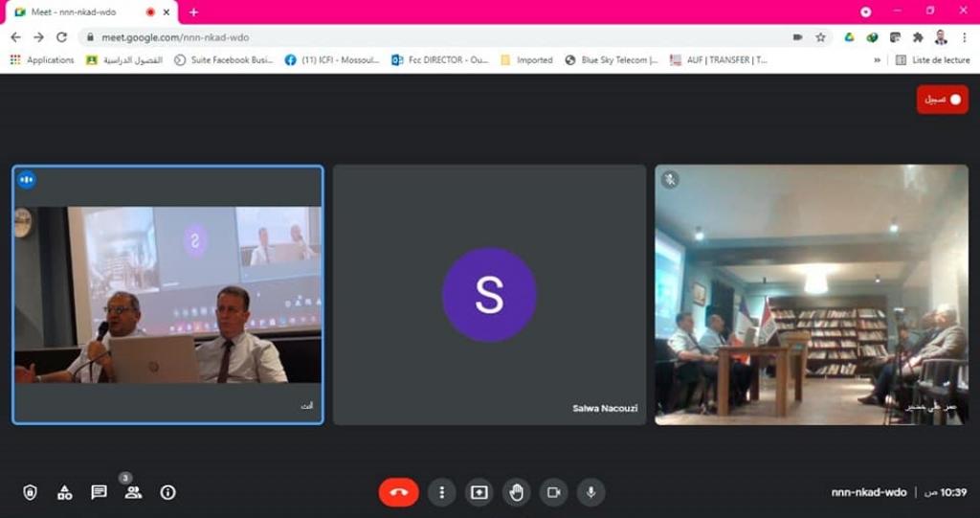Image resolution: width=980 pixels, height=518 pixels.
Task: Click the Salwa Nacouzi participant tile
Action: click(x=489, y=294)
